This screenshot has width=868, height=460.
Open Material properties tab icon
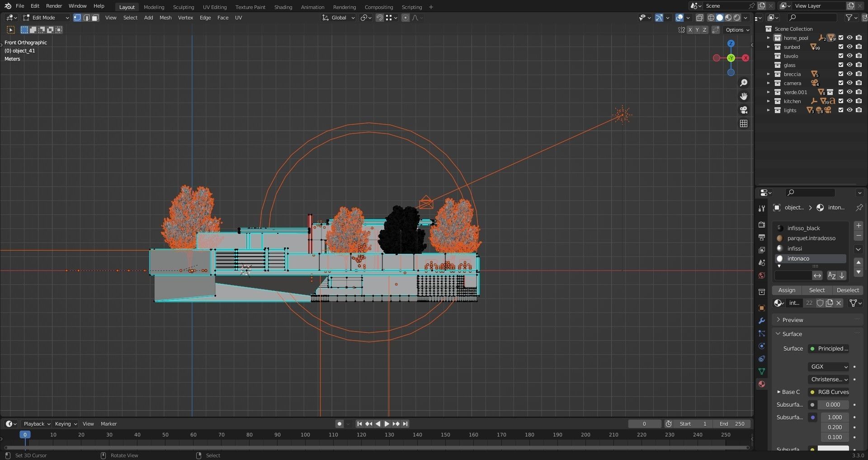pos(762,384)
